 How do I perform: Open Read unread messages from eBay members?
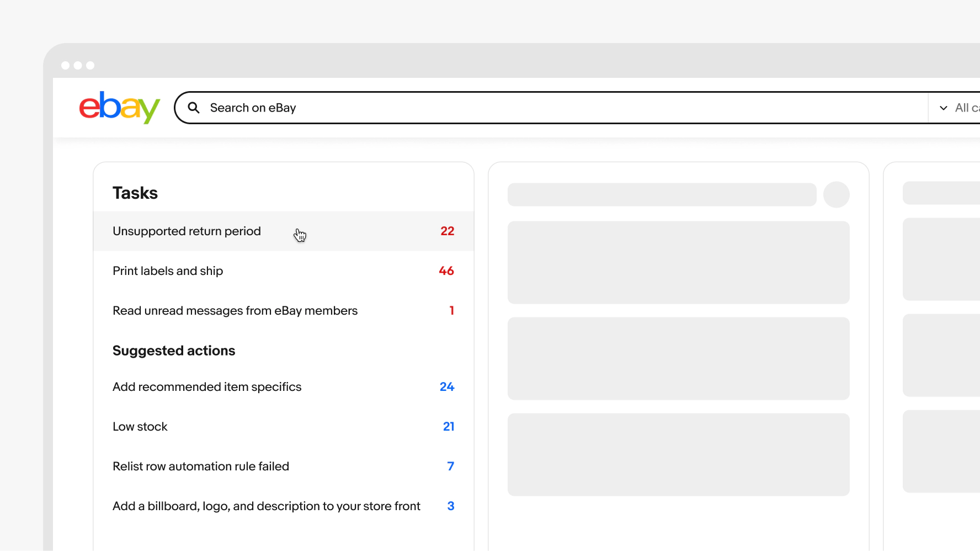(284, 310)
